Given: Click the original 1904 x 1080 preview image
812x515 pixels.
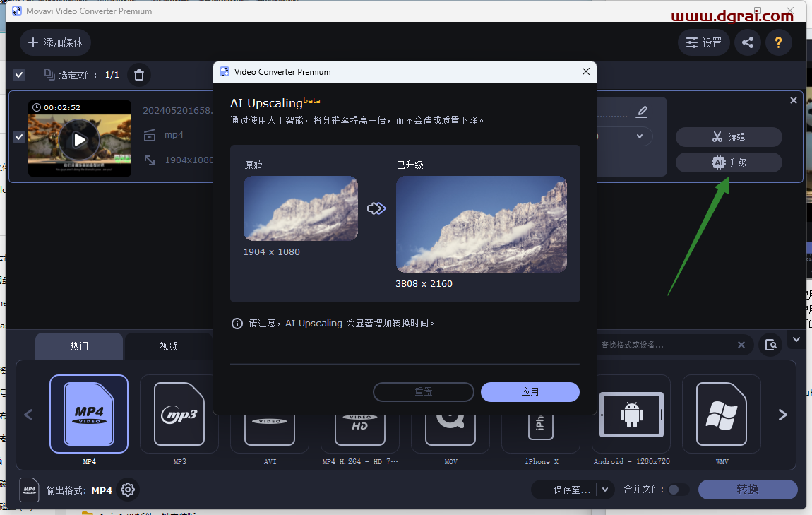Looking at the screenshot, I should pyautogui.click(x=301, y=208).
